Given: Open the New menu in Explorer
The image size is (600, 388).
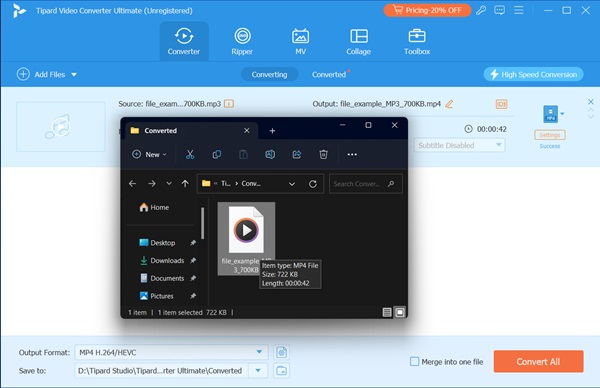Looking at the screenshot, I should tap(149, 154).
